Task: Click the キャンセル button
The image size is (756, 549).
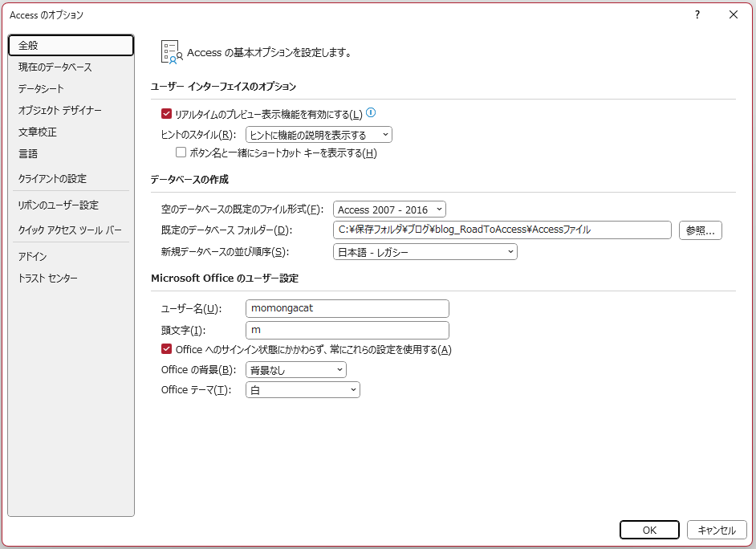Action: [717, 530]
